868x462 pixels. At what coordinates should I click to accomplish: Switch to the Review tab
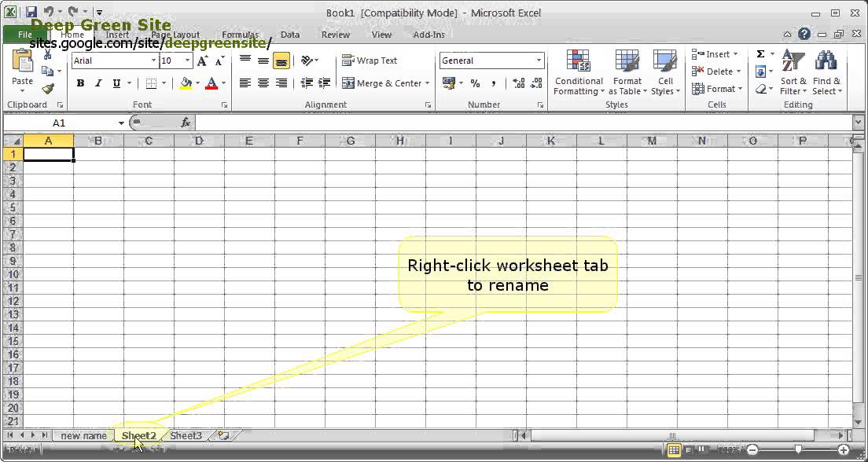(x=336, y=35)
